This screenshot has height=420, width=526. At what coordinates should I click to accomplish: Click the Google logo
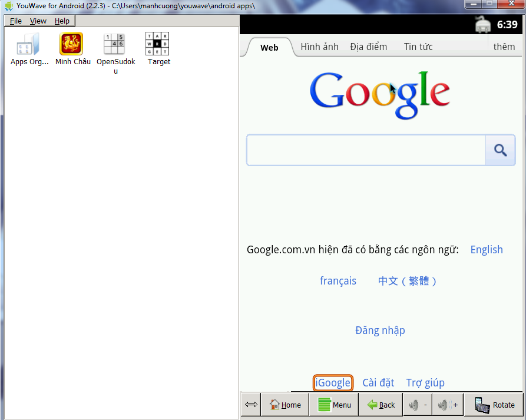(x=379, y=95)
